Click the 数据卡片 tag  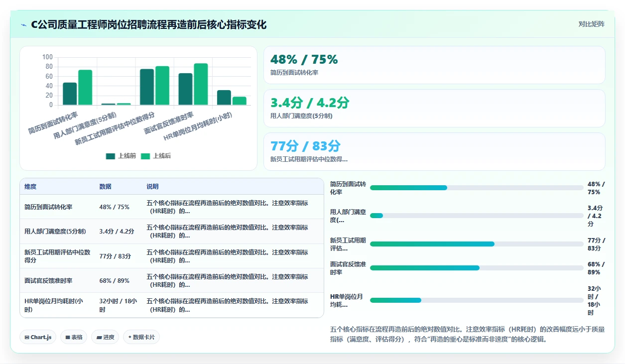coord(141,337)
